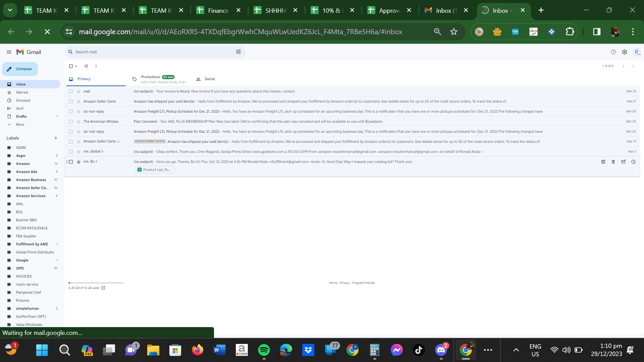Open the GPD label
This screenshot has height=362, width=644.
pyautogui.click(x=20, y=268)
